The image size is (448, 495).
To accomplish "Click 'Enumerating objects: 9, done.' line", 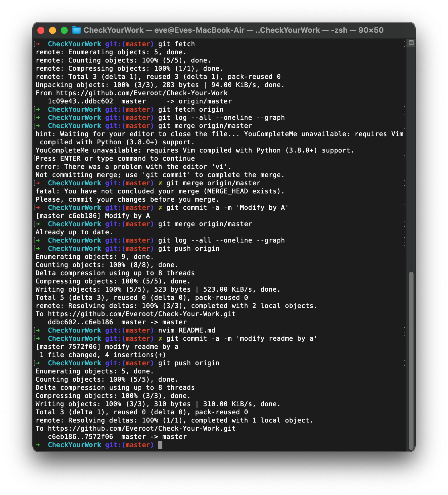I will coord(95,257).
